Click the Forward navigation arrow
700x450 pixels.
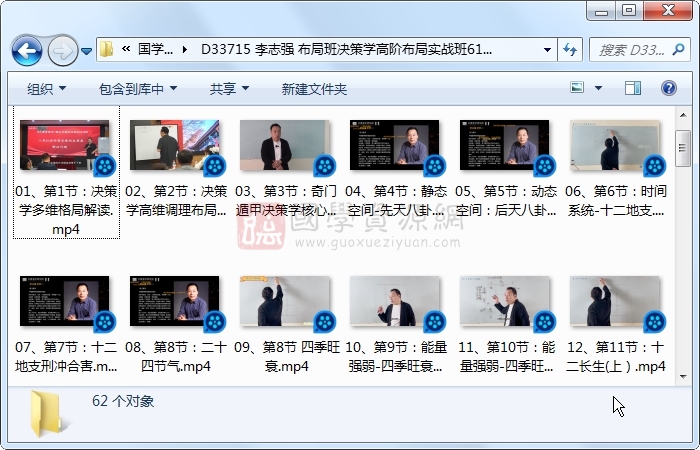tap(62, 50)
